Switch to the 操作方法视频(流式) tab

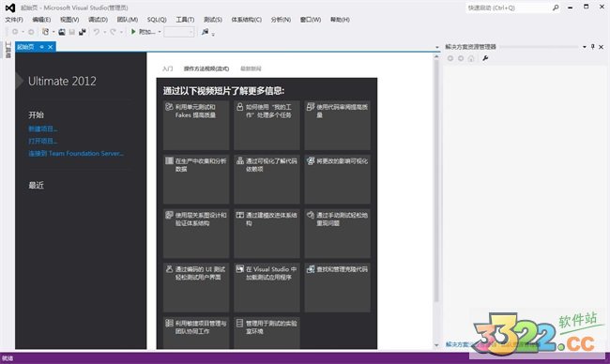[x=206, y=68]
